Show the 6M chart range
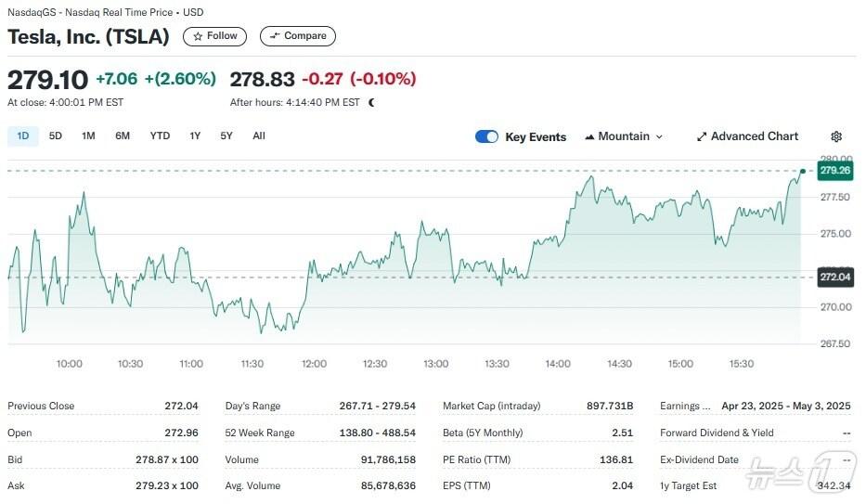The width and height of the screenshot is (866, 504). click(123, 136)
